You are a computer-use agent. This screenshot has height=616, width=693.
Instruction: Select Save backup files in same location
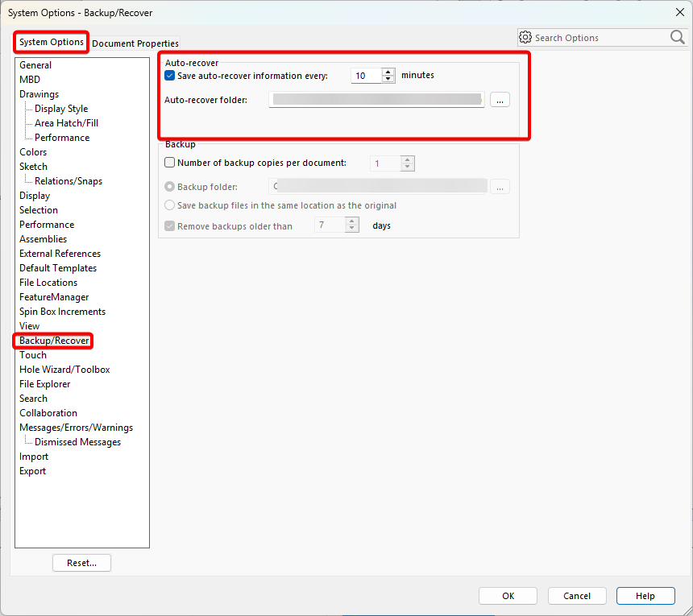coord(170,205)
